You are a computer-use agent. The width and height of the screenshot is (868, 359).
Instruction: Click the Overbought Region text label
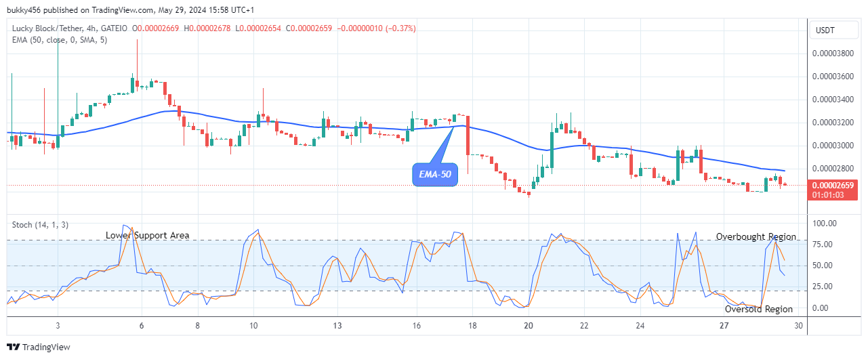(756, 236)
